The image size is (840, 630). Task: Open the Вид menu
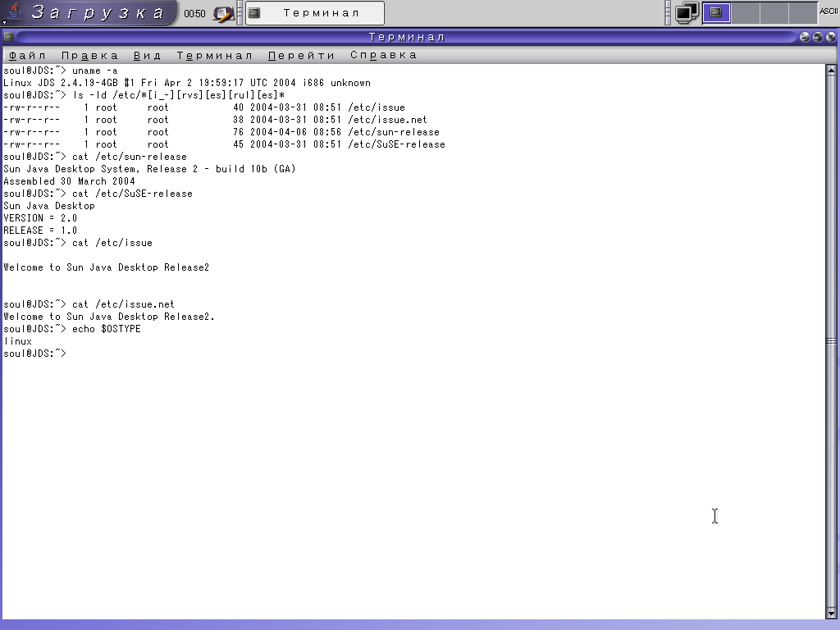(148, 55)
